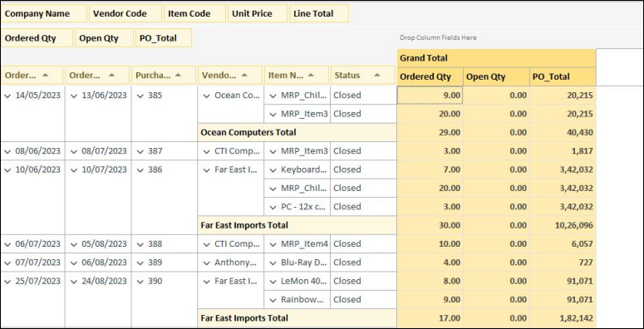Collapse the 13/06/2023 date group
The image size is (644, 329).
click(73, 96)
